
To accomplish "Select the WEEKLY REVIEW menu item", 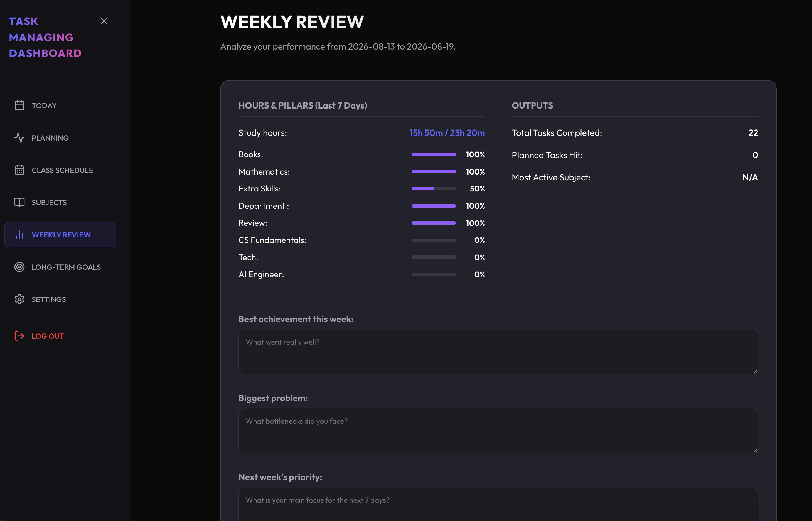I will coord(60,234).
